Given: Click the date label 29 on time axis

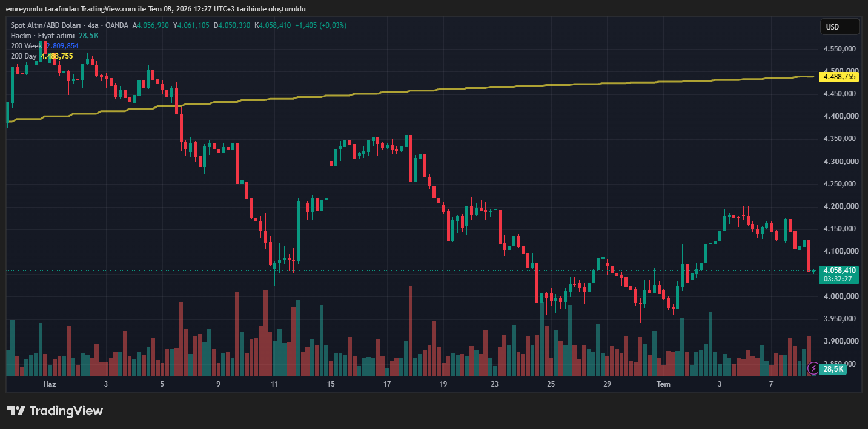Looking at the screenshot, I should pyautogui.click(x=607, y=384).
